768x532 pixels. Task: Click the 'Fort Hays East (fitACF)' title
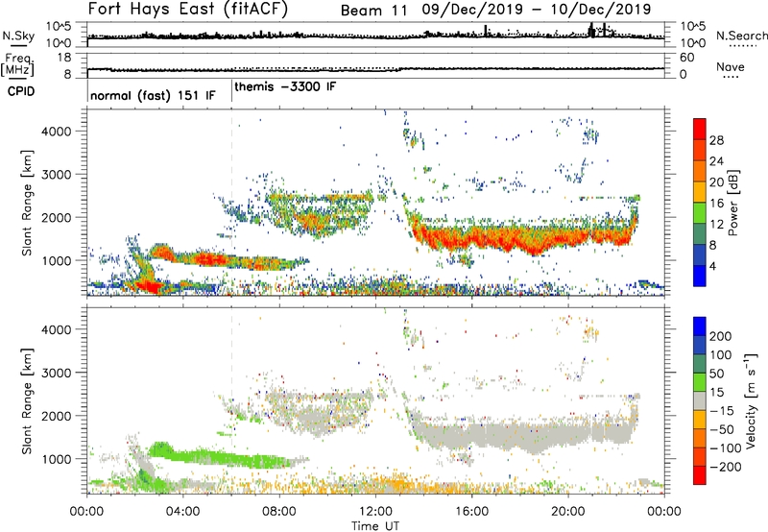click(x=188, y=10)
